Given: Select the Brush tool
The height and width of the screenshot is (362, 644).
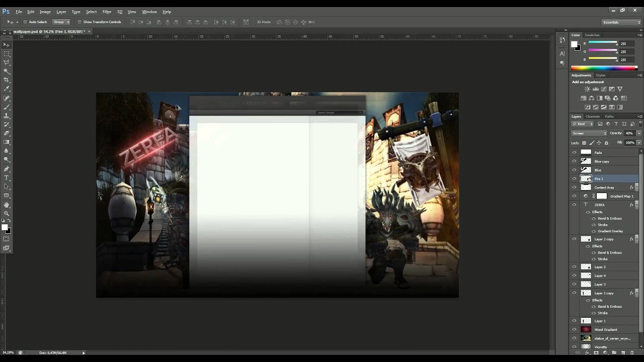Looking at the screenshot, I should click(7, 107).
